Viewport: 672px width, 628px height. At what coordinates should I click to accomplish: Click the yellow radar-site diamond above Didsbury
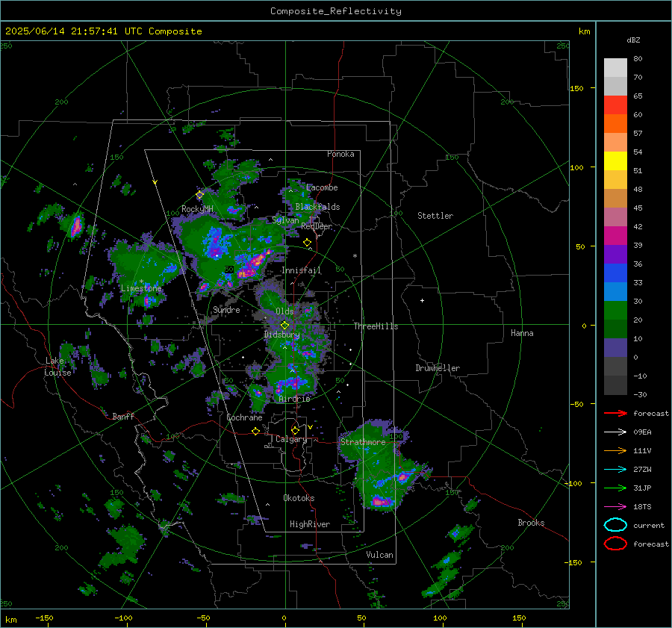[x=284, y=326]
